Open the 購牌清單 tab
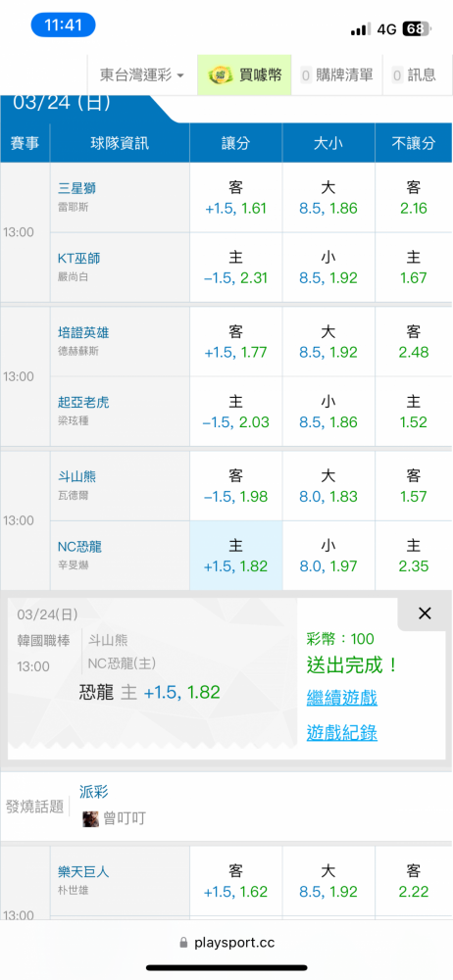 pos(337,75)
